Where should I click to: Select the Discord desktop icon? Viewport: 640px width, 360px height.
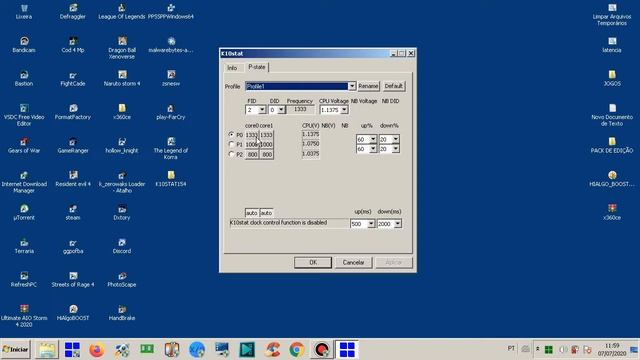pyautogui.click(x=122, y=246)
